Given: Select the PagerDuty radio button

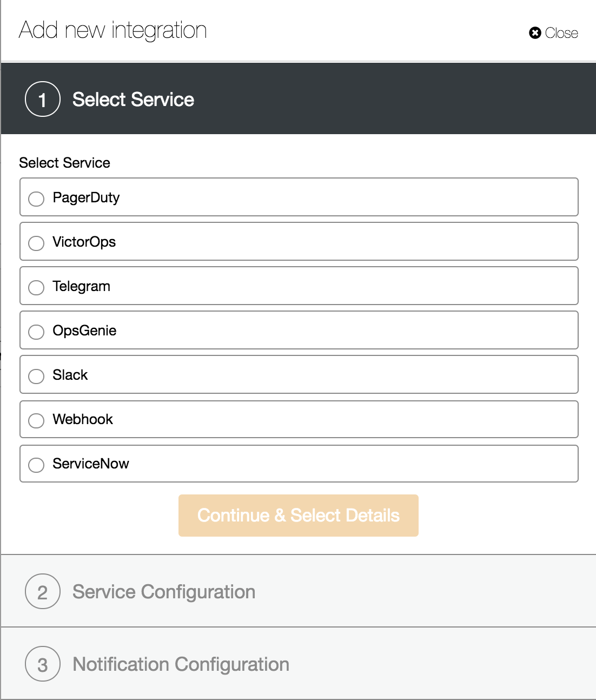Looking at the screenshot, I should (36, 199).
